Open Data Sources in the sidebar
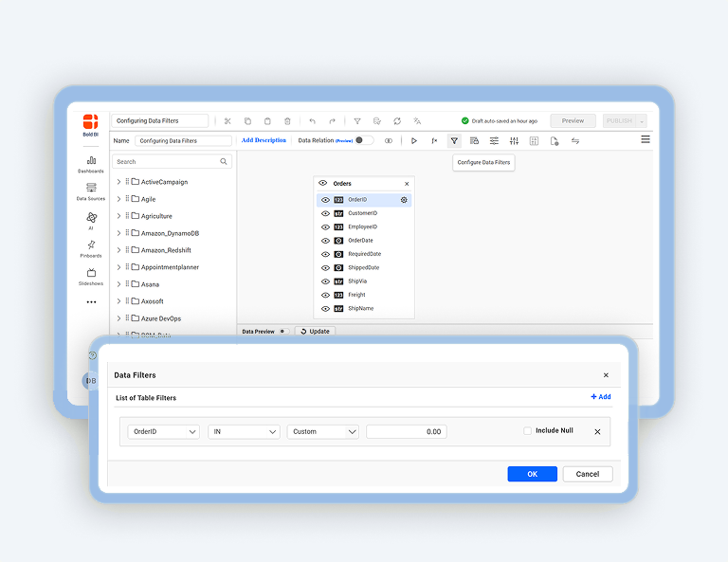The width and height of the screenshot is (728, 562). (91, 191)
